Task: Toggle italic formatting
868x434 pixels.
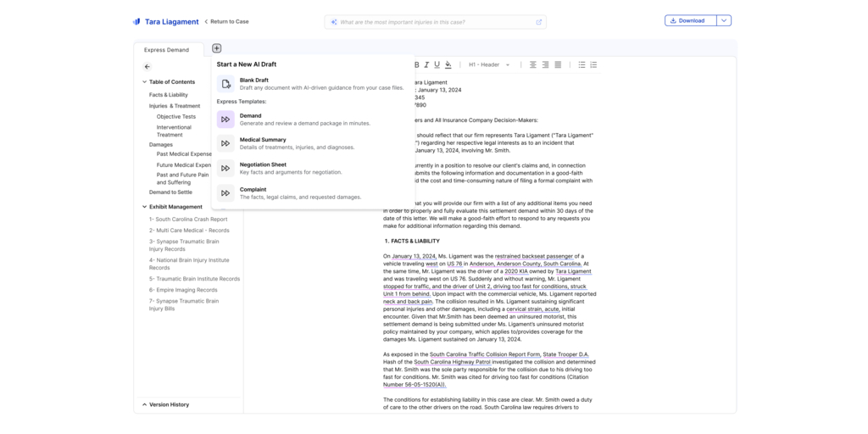Action: click(x=426, y=64)
